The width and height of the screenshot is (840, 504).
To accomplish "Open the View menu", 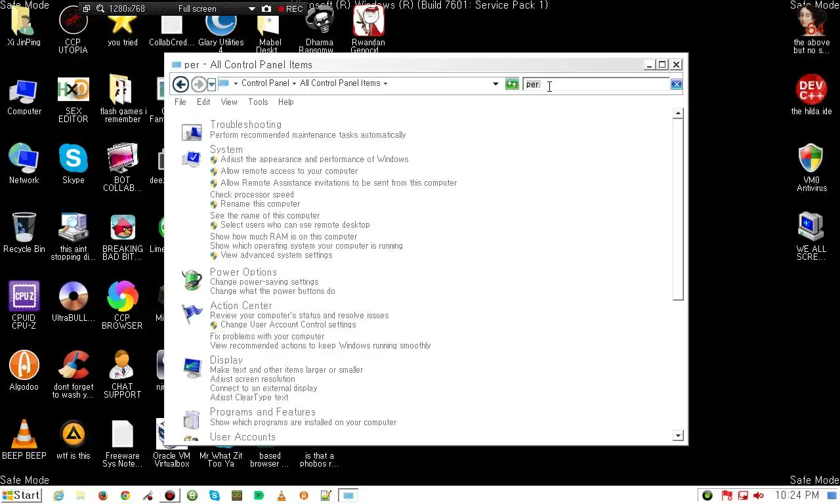I will tap(229, 102).
